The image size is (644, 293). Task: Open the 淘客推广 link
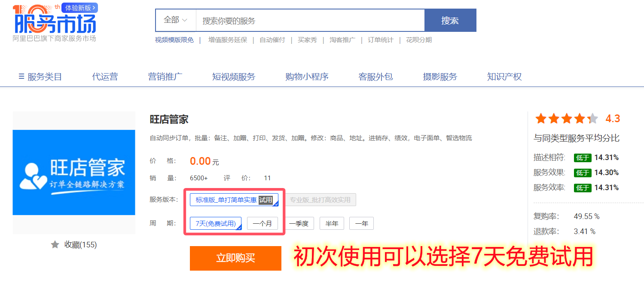(x=342, y=40)
